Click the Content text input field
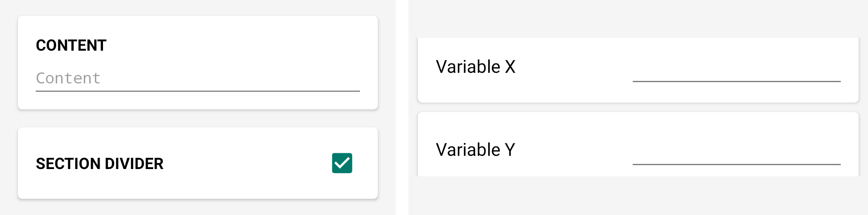This screenshot has width=868, height=215. 197,78
